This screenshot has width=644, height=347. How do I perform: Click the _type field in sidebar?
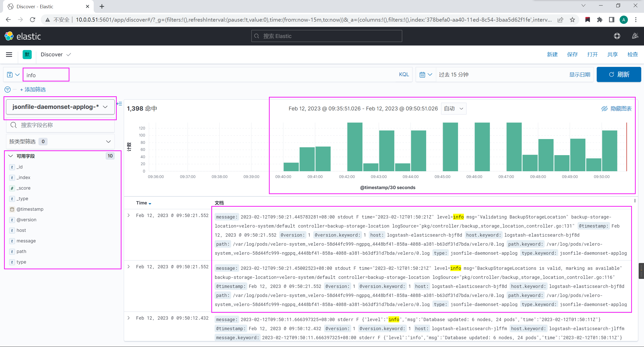(x=22, y=199)
